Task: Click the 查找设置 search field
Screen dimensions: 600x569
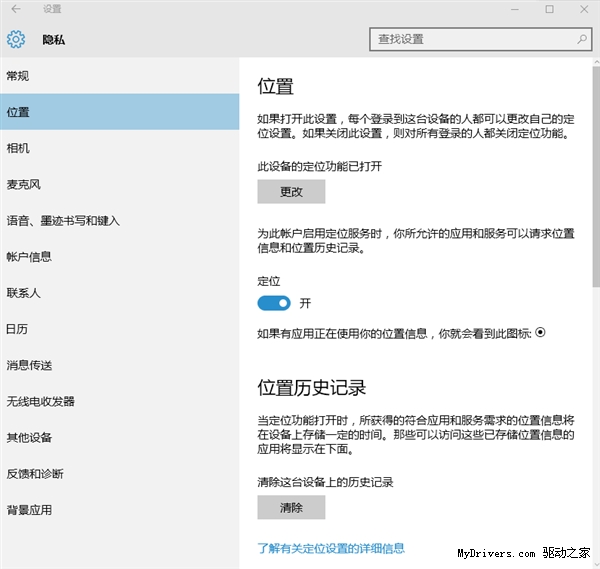Action: click(x=470, y=39)
